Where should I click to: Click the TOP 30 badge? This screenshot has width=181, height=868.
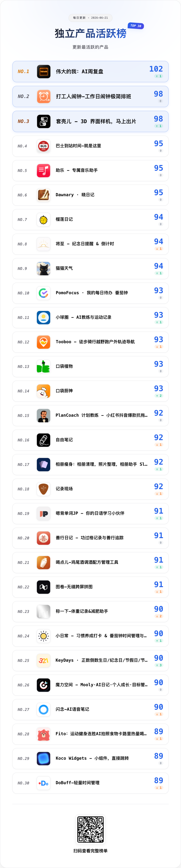point(136,26)
